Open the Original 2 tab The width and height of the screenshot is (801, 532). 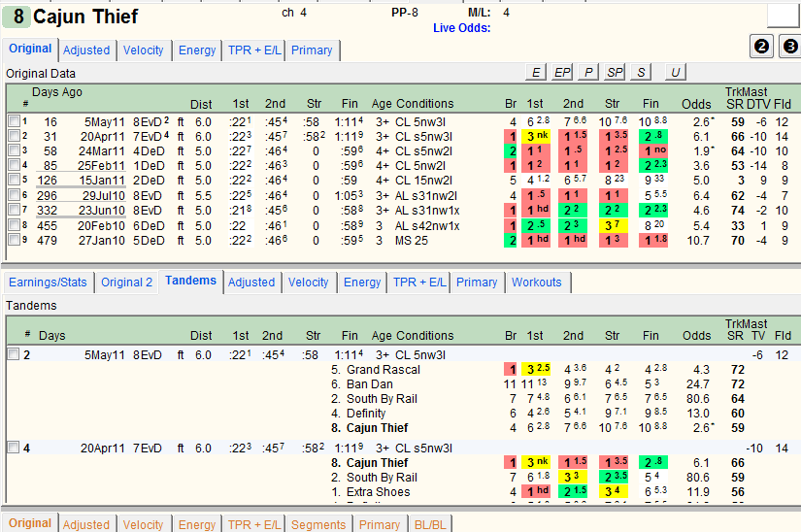click(x=126, y=282)
